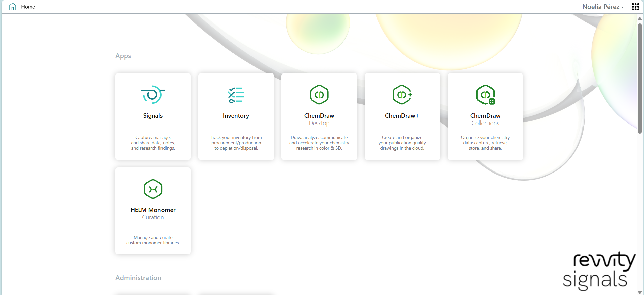The image size is (644, 295).
Task: Click the scrollbar down arrow
Action: pyautogui.click(x=640, y=292)
